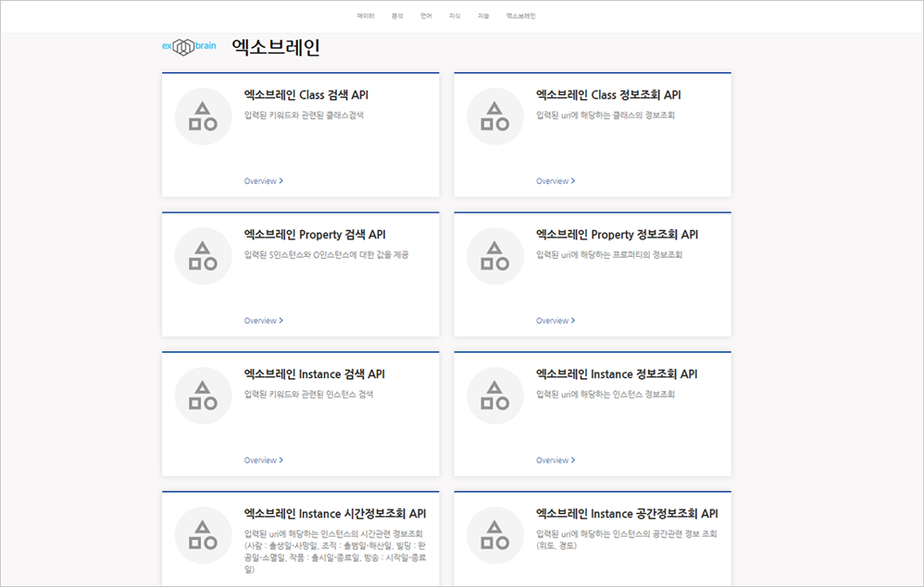Click the title 엑소브레인 Instance 시간정보조회 API
The height and width of the screenshot is (587, 924).
click(334, 514)
